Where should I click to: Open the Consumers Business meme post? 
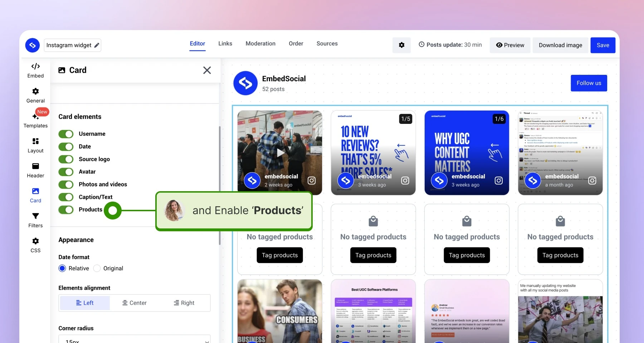(280, 311)
